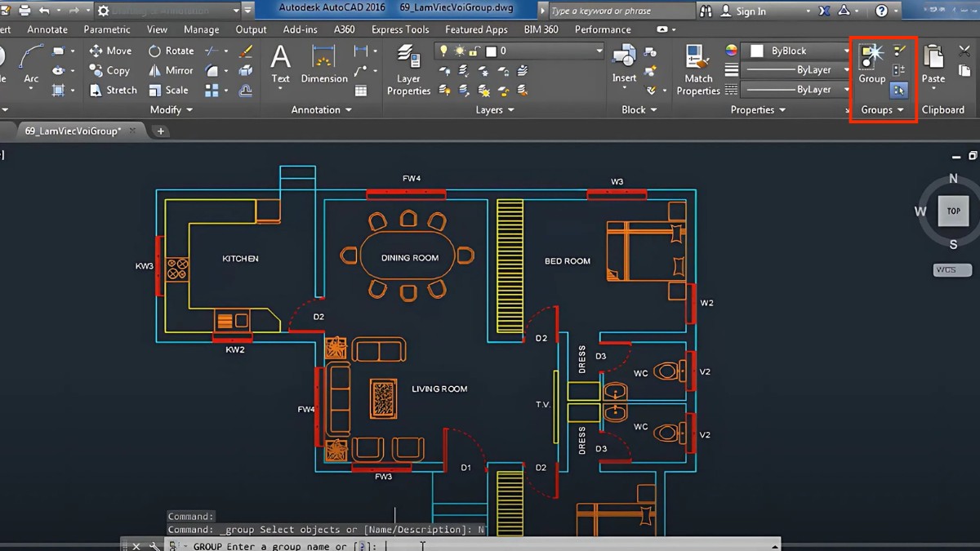Open the Parametric ribbon tab
The width and height of the screenshot is (980, 551).
(107, 29)
